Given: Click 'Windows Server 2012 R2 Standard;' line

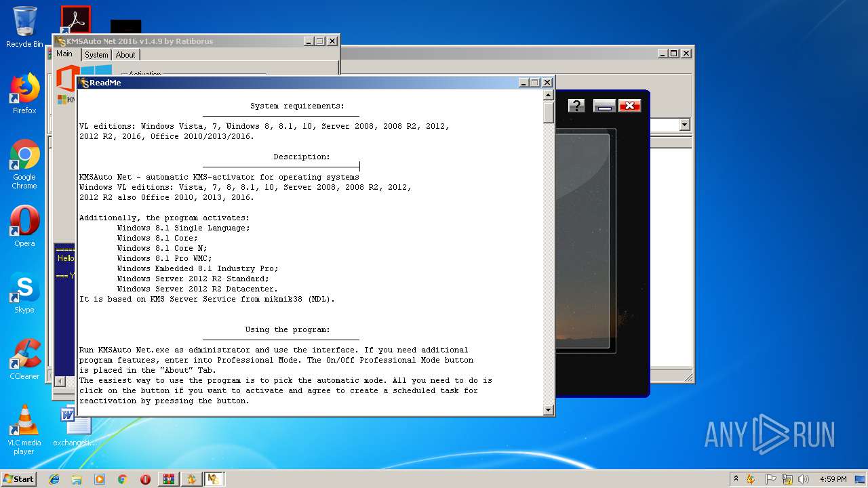Looking at the screenshot, I should (193, 279).
